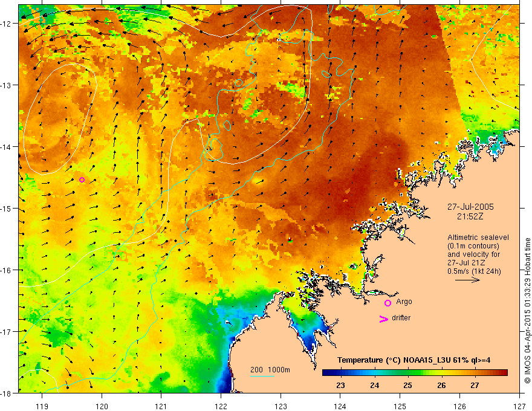Click the colorbar value '25'
The height and width of the screenshot is (411, 532).
407,386
